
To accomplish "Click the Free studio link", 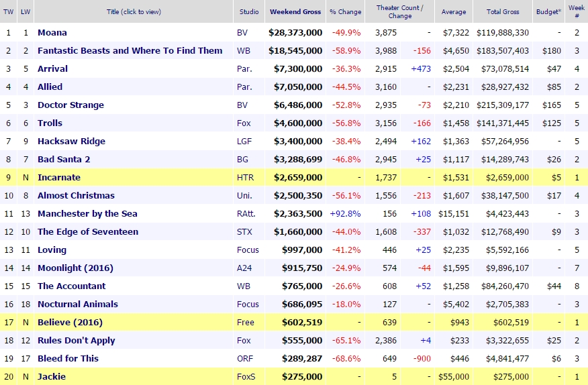I will [x=246, y=323].
